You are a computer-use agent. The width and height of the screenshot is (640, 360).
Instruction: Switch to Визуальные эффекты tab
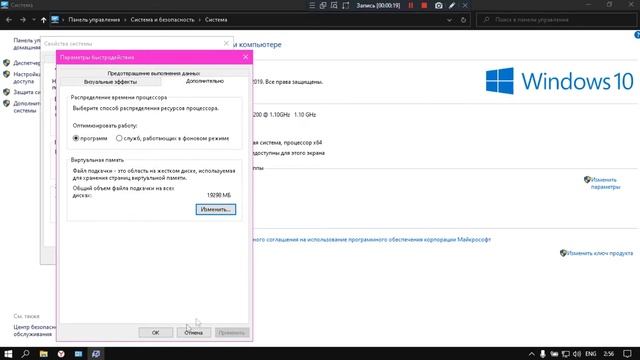point(110,82)
